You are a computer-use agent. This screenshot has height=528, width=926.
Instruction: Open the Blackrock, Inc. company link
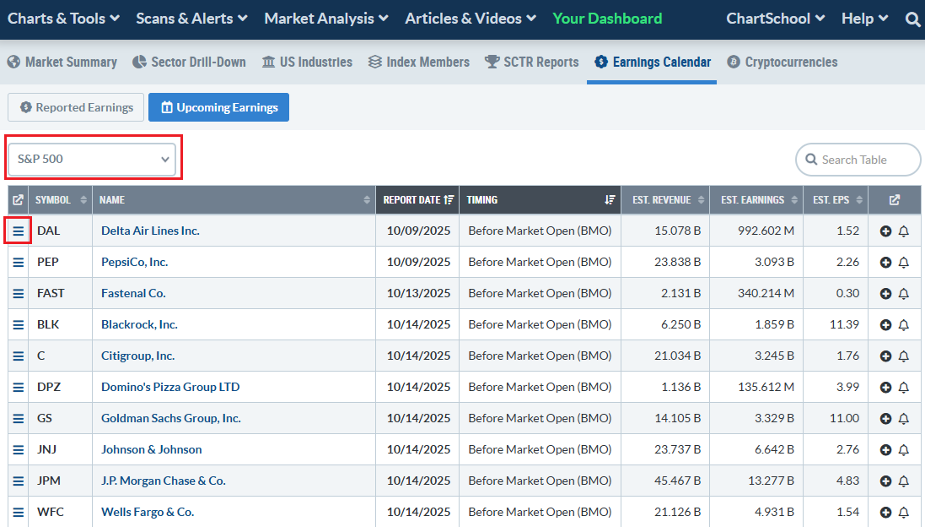(x=139, y=325)
